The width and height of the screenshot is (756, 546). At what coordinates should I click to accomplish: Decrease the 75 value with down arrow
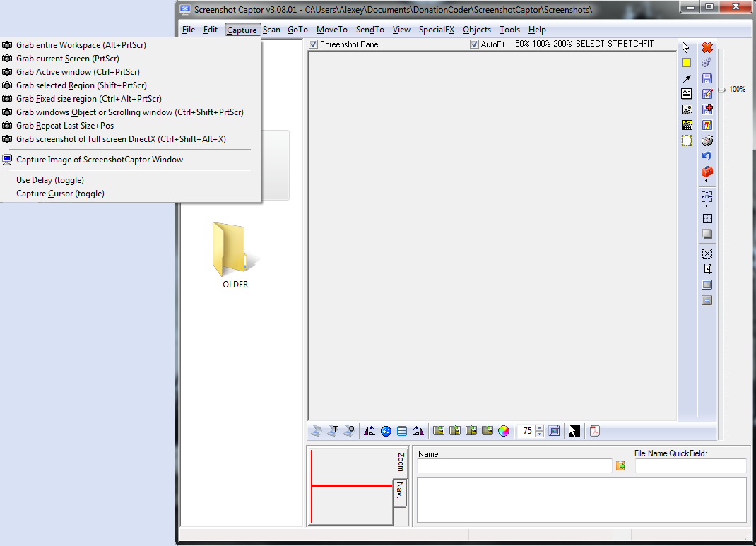pos(540,434)
